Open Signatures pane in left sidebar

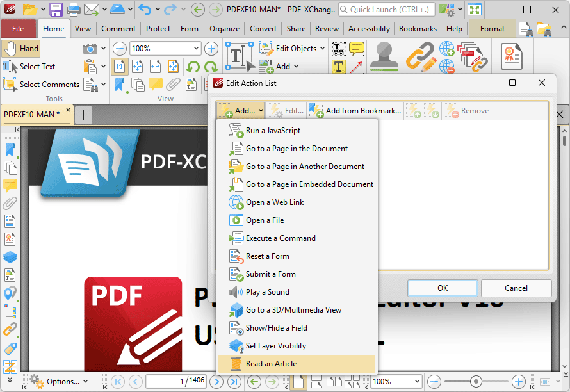pyautogui.click(x=10, y=240)
